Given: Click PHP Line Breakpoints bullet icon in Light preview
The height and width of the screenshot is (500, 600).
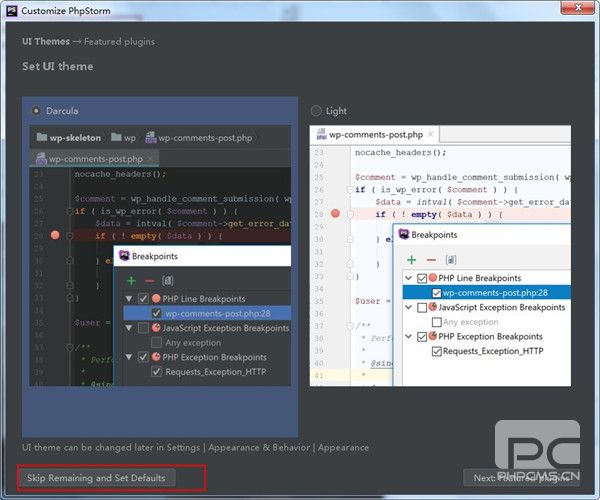Looking at the screenshot, I should click(433, 278).
